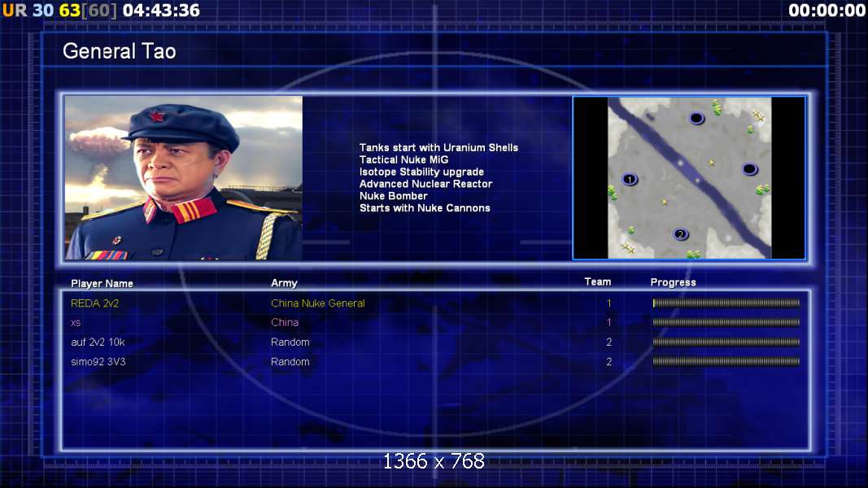This screenshot has height=488, width=868.
Task: Click the map preview thumbnail
Action: pos(689,177)
